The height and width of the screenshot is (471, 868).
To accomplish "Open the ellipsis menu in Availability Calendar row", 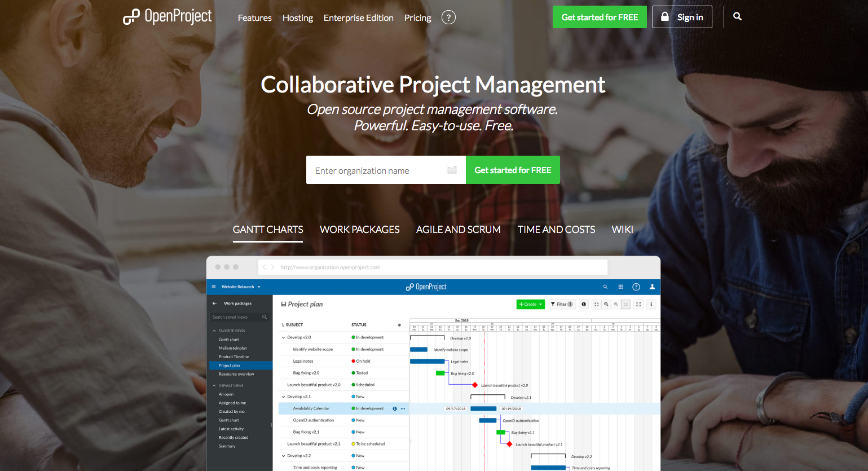I will point(403,408).
